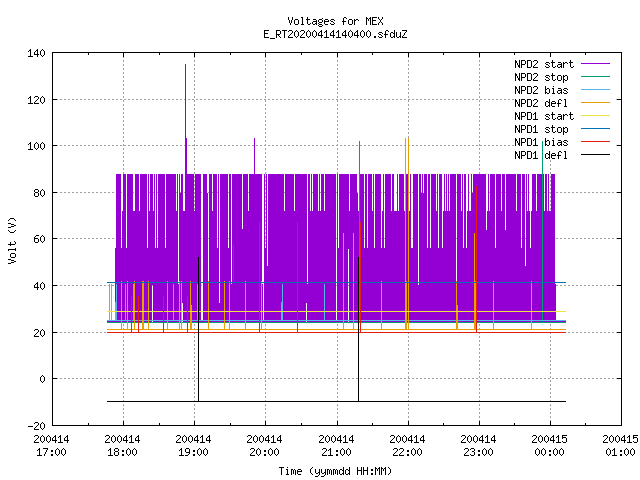The height and width of the screenshot is (480, 640).
Task: Click the orange NPD2 defl legend line
Action: pos(595,102)
